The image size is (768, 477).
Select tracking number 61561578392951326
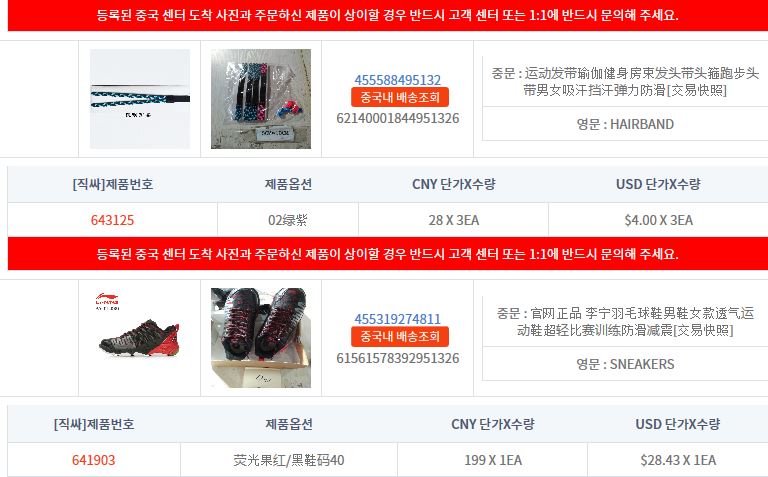(398, 358)
